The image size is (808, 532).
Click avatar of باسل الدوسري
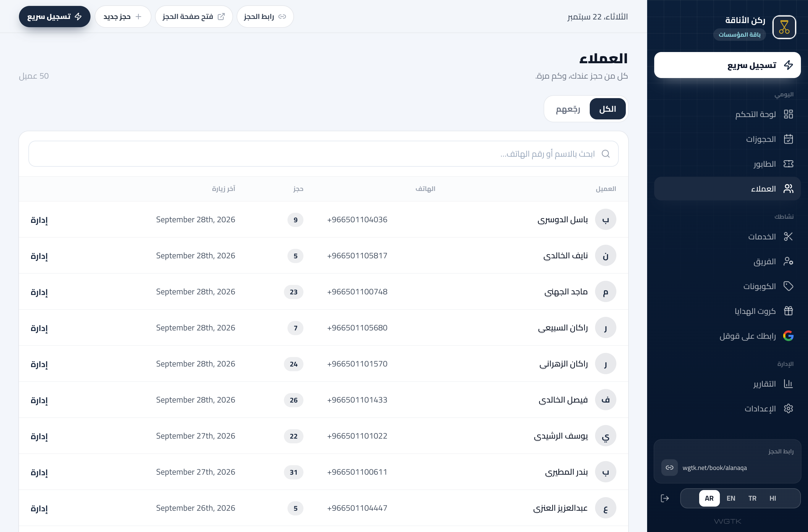click(x=606, y=220)
